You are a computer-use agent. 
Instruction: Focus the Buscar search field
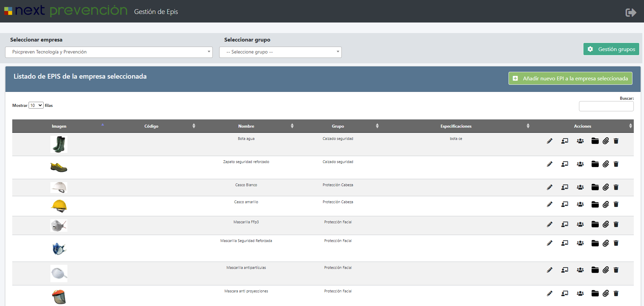[x=606, y=106]
